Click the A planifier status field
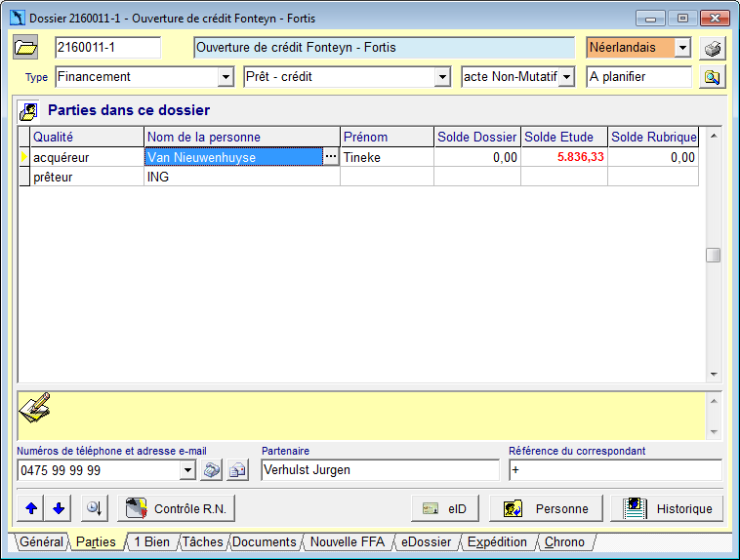 tap(639, 77)
